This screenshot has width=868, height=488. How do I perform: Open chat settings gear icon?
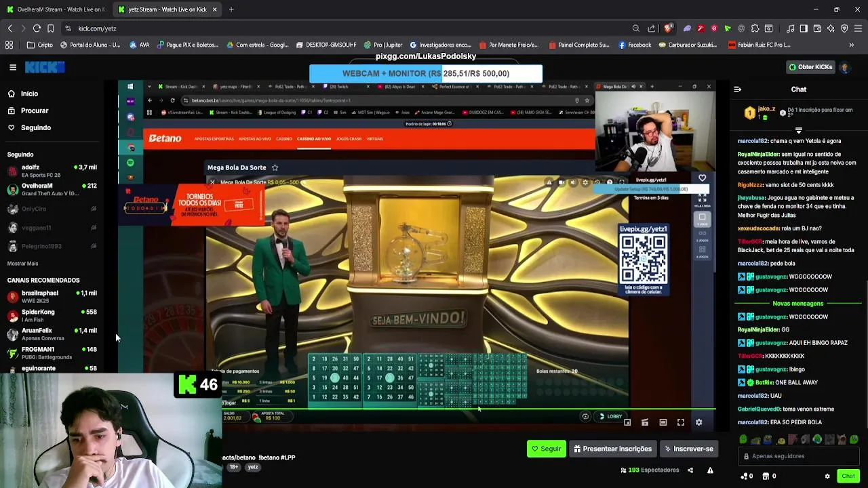click(827, 476)
